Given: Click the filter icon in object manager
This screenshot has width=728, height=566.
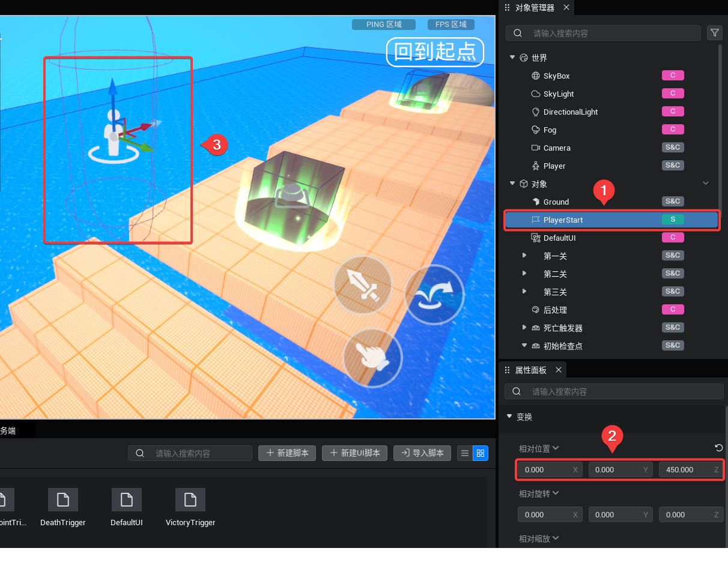Looking at the screenshot, I should [x=714, y=33].
